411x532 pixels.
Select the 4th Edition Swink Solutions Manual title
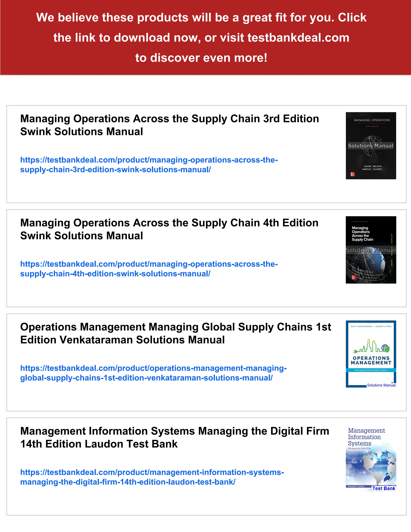click(169, 229)
